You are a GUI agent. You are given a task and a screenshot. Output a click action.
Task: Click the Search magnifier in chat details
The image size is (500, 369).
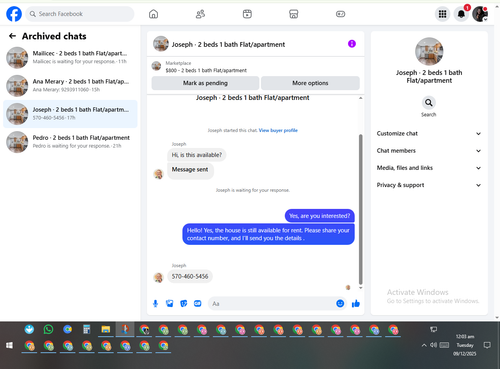click(x=429, y=103)
